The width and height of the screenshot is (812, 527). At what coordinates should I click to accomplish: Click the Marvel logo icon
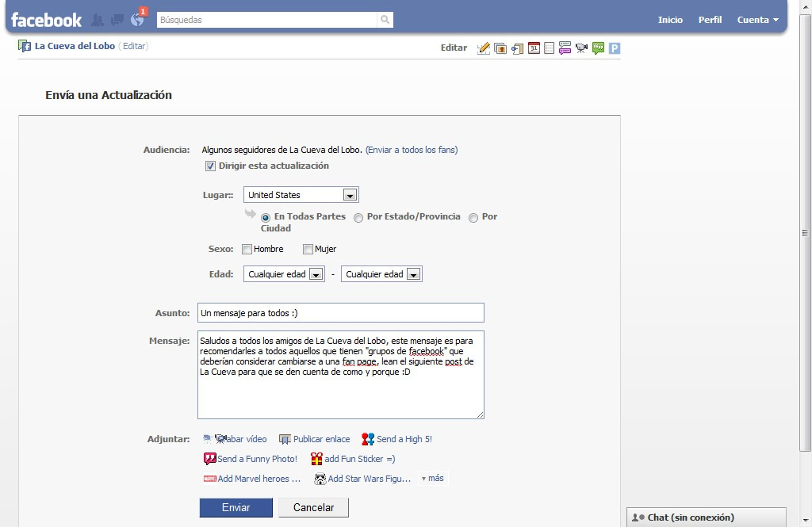[x=209, y=479]
